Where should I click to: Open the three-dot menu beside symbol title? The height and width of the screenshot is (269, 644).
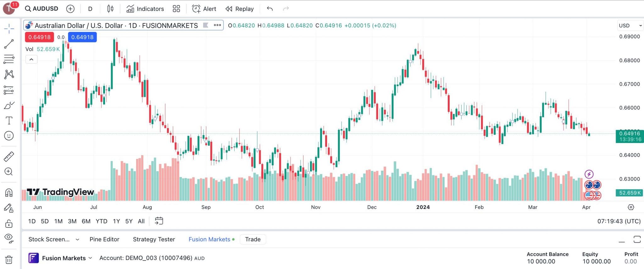coord(217,25)
